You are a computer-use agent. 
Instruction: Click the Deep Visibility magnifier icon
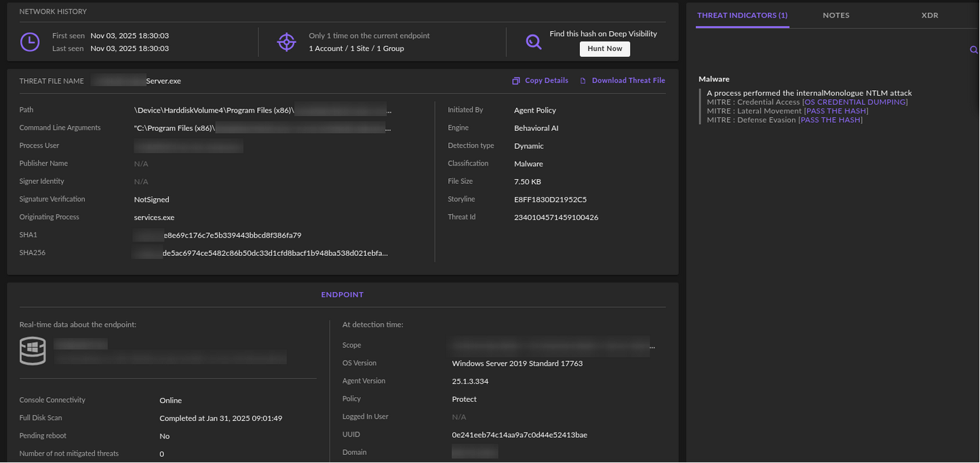click(x=534, y=41)
